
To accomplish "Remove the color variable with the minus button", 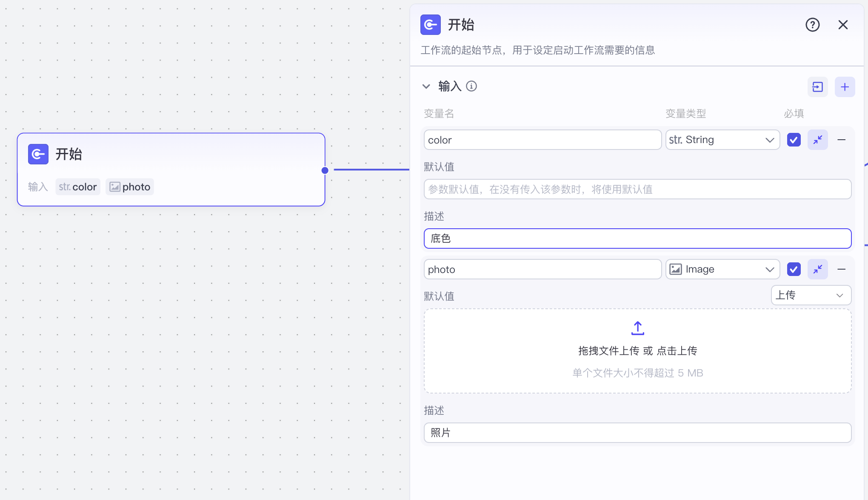I will point(841,140).
